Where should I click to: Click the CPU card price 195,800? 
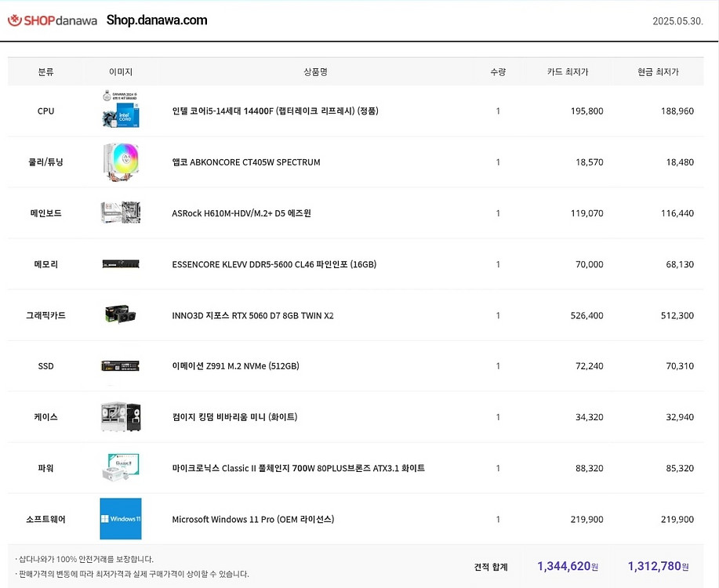(x=587, y=111)
